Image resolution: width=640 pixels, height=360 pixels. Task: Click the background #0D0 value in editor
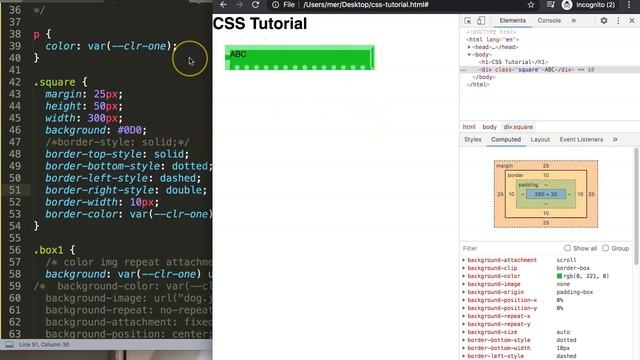tap(129, 130)
